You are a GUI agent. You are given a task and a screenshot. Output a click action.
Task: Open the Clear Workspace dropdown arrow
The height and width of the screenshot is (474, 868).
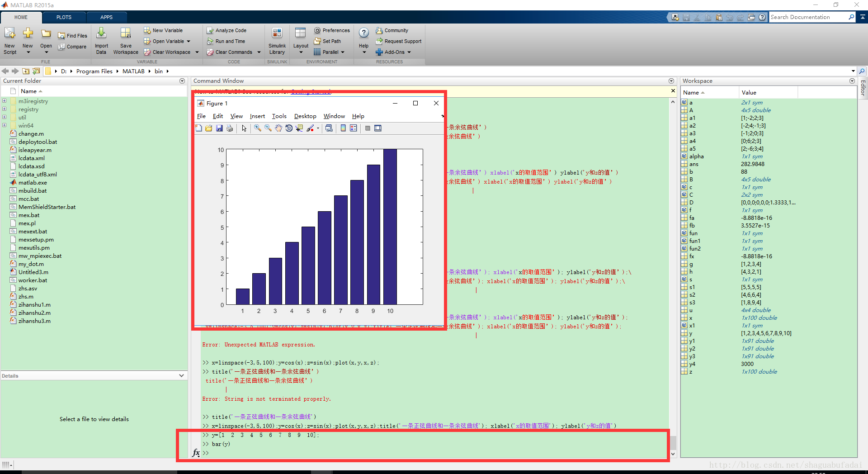pos(197,52)
